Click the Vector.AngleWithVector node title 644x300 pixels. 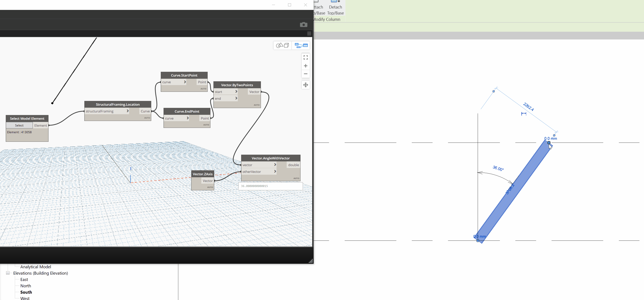click(x=270, y=158)
